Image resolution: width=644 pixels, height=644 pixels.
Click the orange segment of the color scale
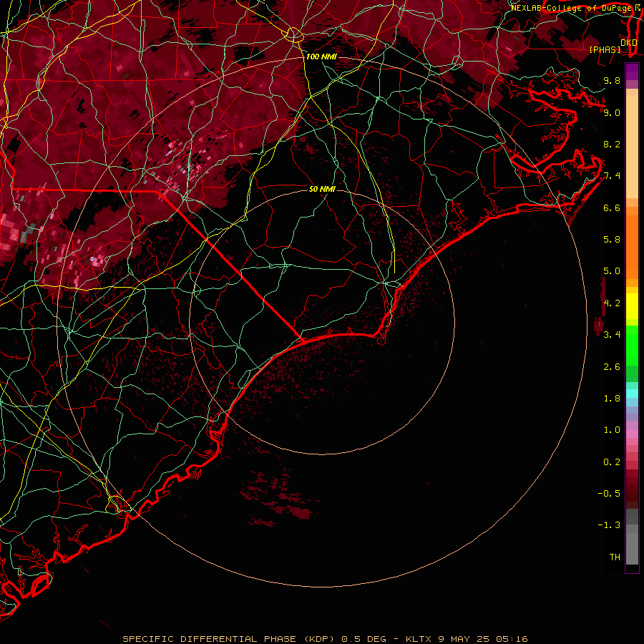tap(632, 246)
